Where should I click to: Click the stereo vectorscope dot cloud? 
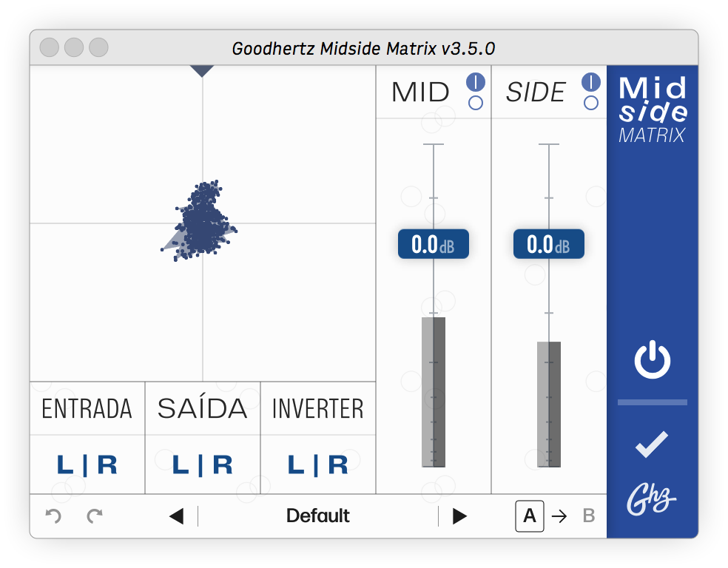click(x=200, y=221)
